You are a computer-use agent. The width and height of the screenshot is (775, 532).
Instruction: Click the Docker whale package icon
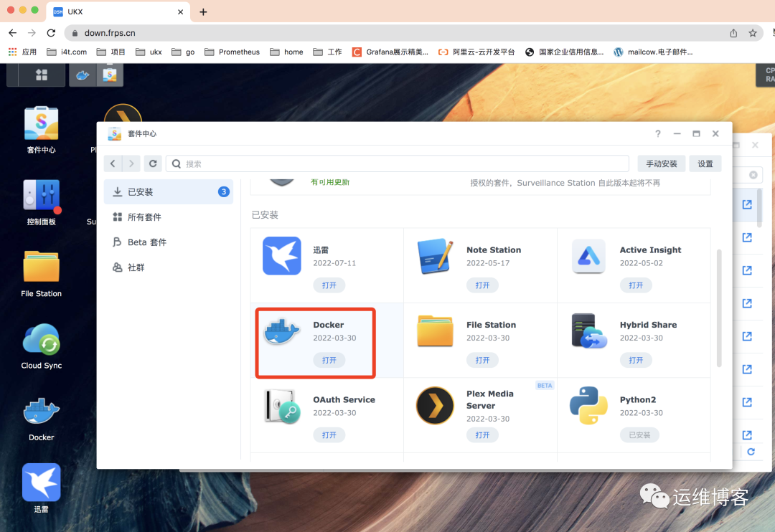pos(282,331)
